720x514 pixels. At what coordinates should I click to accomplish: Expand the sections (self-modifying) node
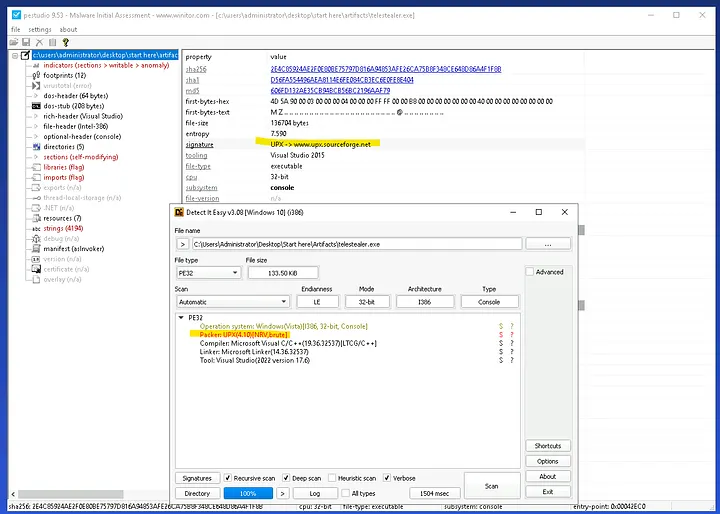tap(36, 157)
